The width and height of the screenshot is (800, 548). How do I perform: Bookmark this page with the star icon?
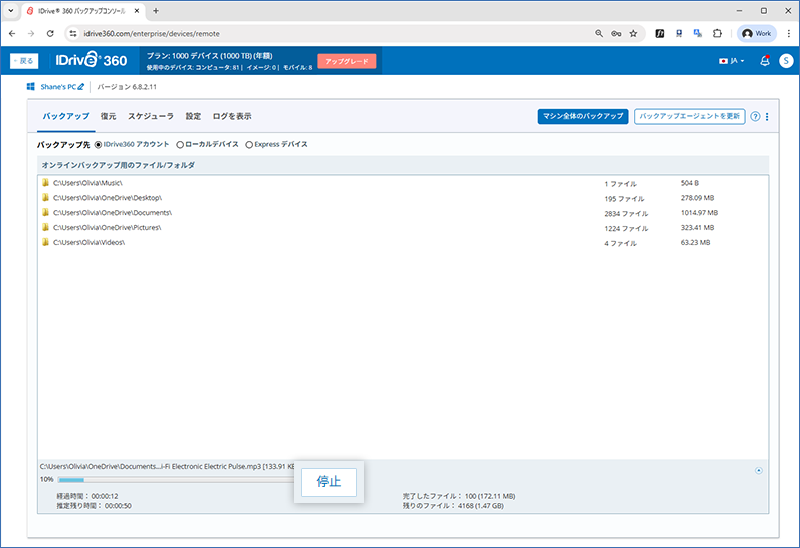(633, 33)
